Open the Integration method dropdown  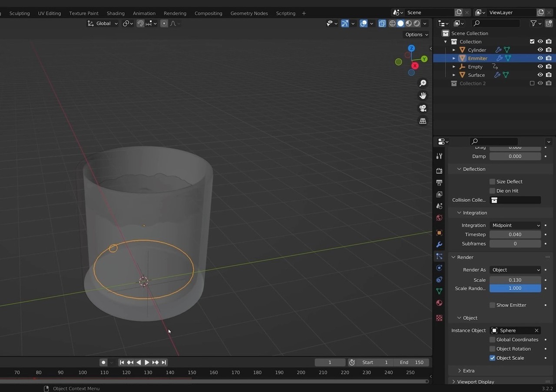pyautogui.click(x=515, y=225)
